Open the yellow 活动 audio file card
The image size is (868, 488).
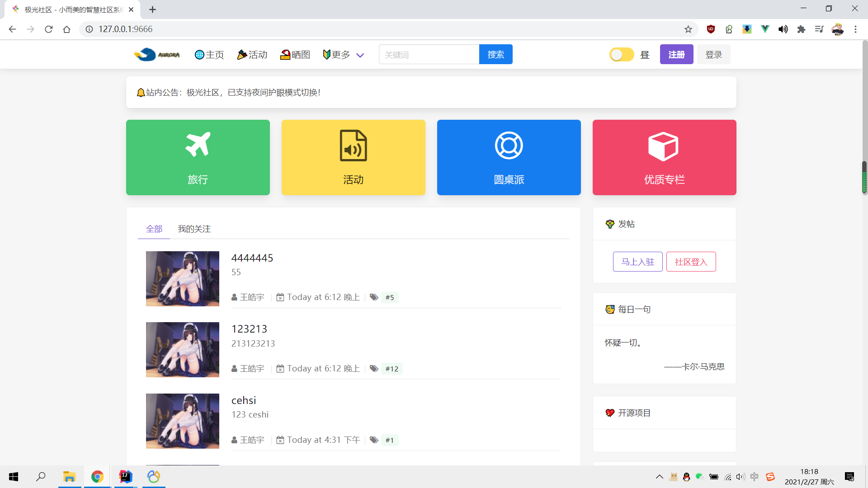(353, 157)
